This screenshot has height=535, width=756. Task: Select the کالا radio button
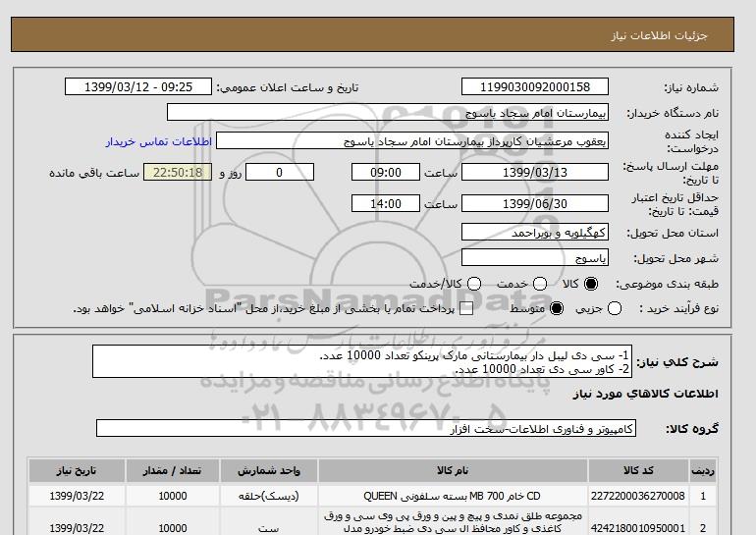pyautogui.click(x=591, y=284)
